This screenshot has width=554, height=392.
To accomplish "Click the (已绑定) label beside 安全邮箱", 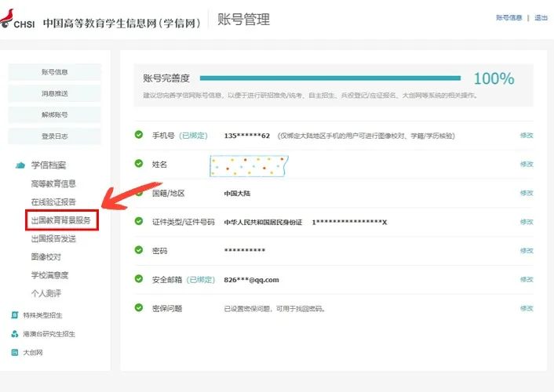I will coord(201,280).
